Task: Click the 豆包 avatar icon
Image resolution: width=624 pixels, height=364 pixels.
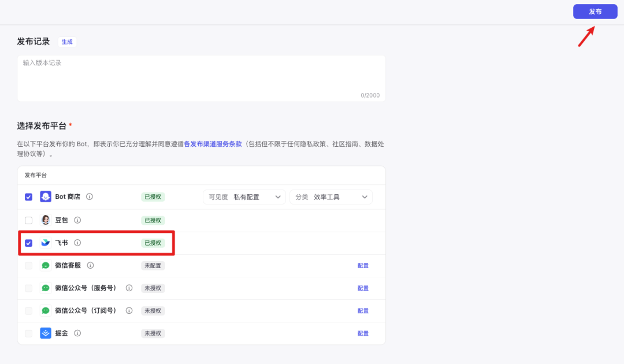Action: point(46,220)
